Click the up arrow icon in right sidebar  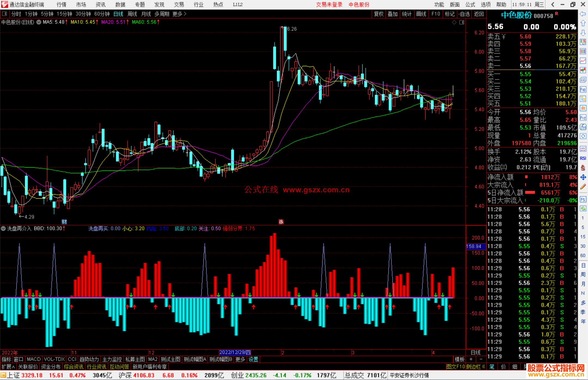583,23
